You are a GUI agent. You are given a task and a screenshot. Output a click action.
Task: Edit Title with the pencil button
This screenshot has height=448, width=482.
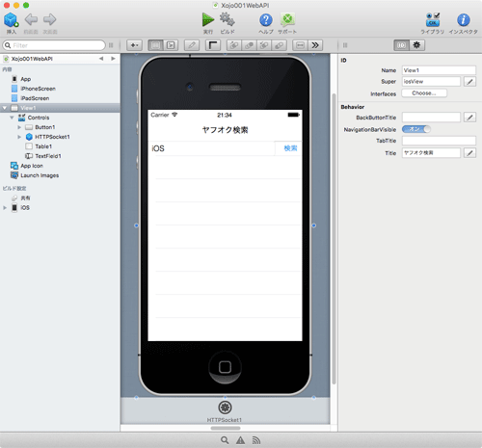(x=469, y=153)
